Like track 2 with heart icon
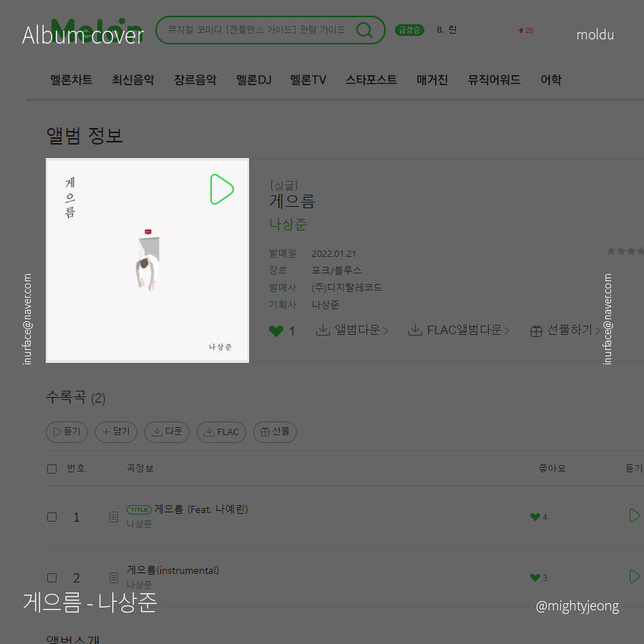The image size is (644, 644). point(535,577)
